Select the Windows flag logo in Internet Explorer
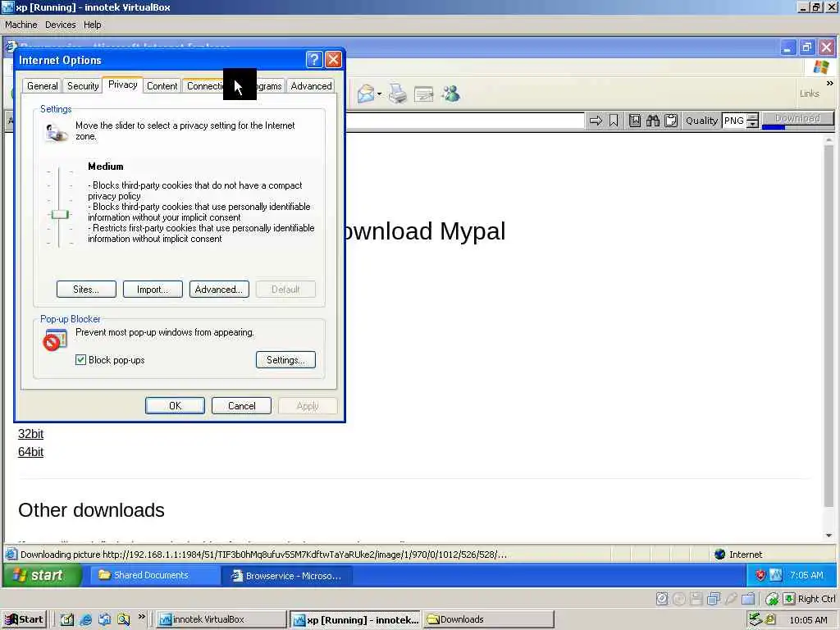Screen dimensions: 840x630 pyautogui.click(x=820, y=67)
